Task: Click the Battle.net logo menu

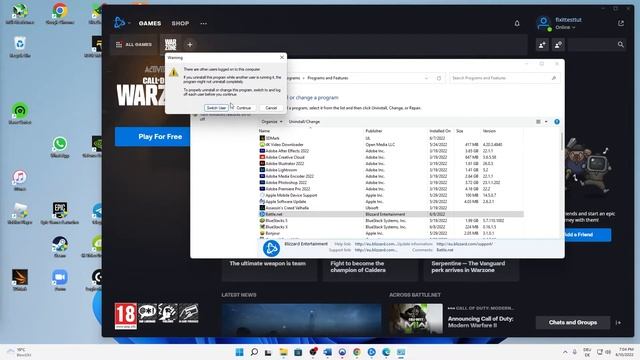Action: pos(120,22)
